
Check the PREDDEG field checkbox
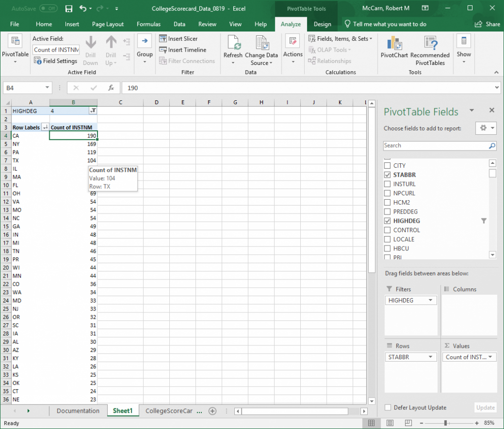click(387, 212)
